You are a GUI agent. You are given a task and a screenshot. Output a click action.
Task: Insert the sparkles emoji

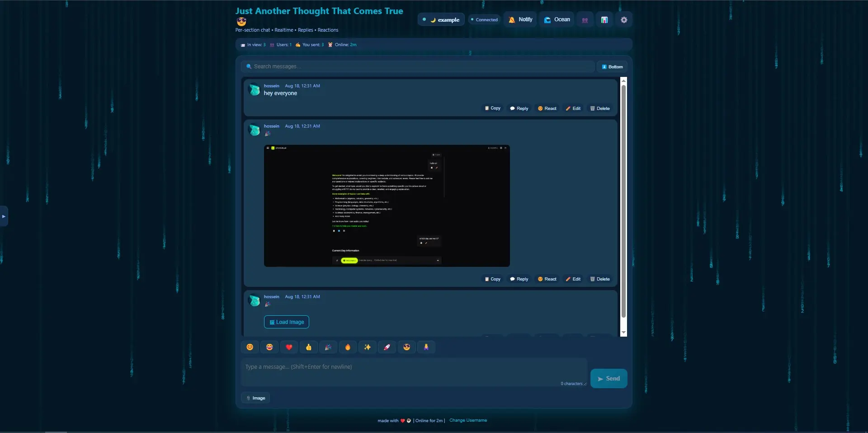coord(368,347)
